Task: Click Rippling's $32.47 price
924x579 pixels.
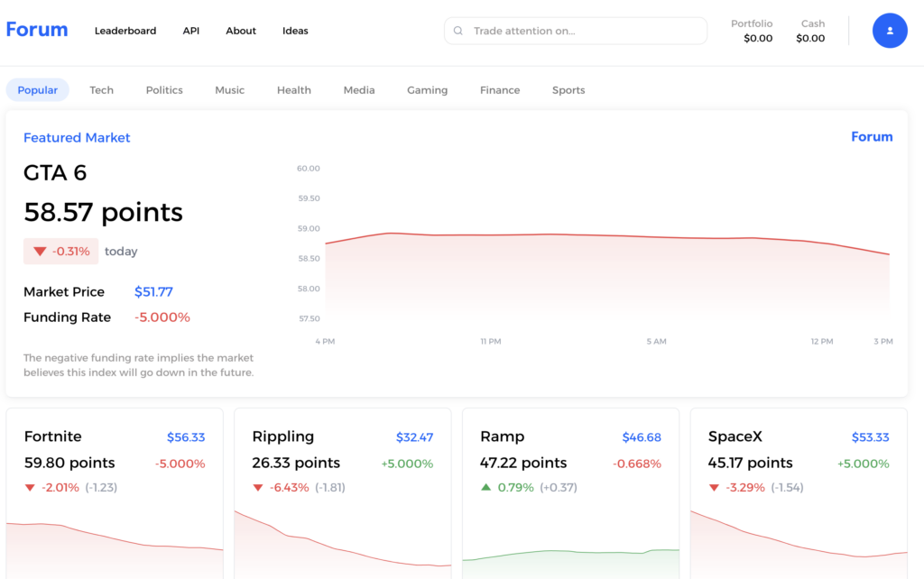Action: tap(414, 437)
